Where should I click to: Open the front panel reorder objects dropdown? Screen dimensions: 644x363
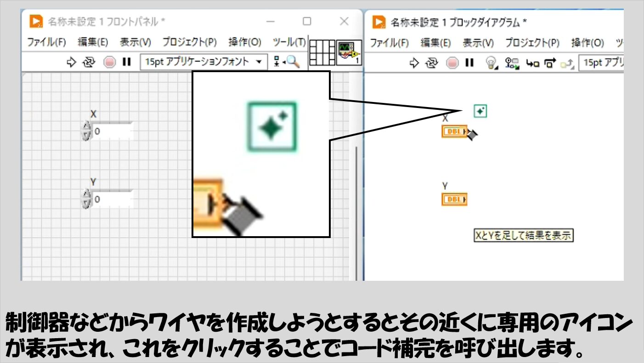[277, 62]
